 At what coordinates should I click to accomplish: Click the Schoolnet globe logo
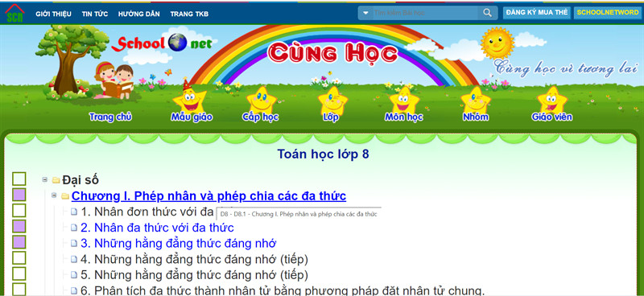point(177,43)
